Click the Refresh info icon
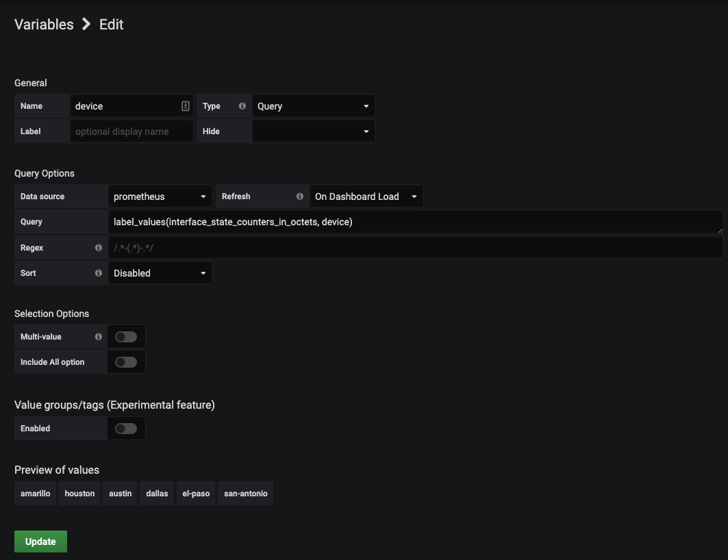This screenshot has width=728, height=560. pos(300,196)
